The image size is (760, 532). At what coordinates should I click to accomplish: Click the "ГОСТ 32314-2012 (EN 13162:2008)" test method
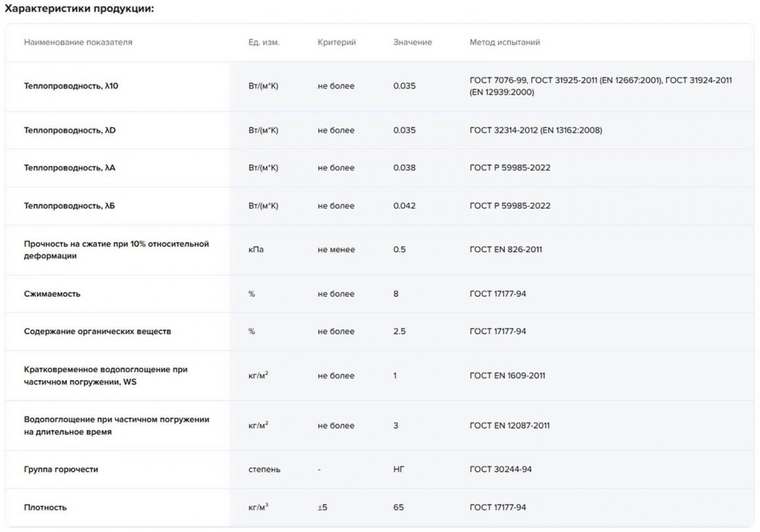tap(535, 131)
